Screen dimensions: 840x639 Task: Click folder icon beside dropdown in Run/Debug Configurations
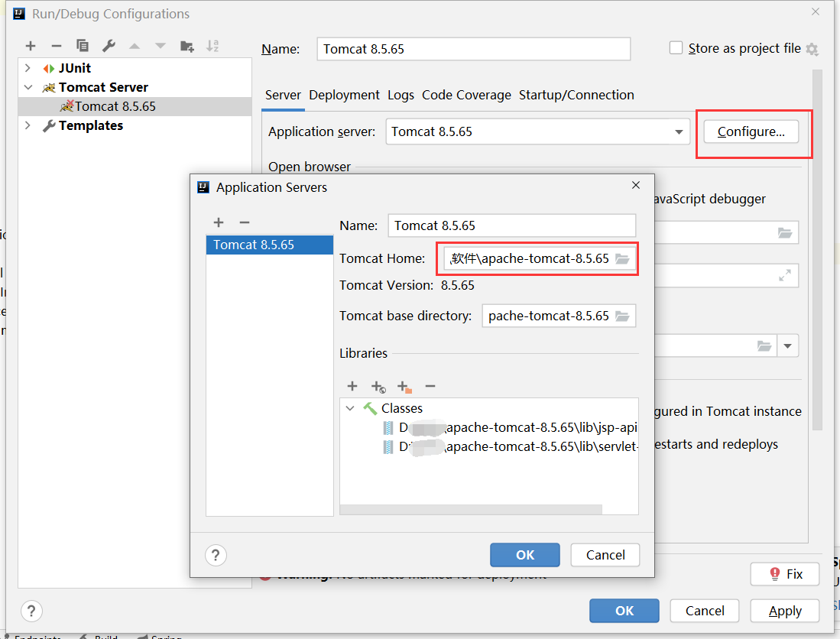coord(764,346)
